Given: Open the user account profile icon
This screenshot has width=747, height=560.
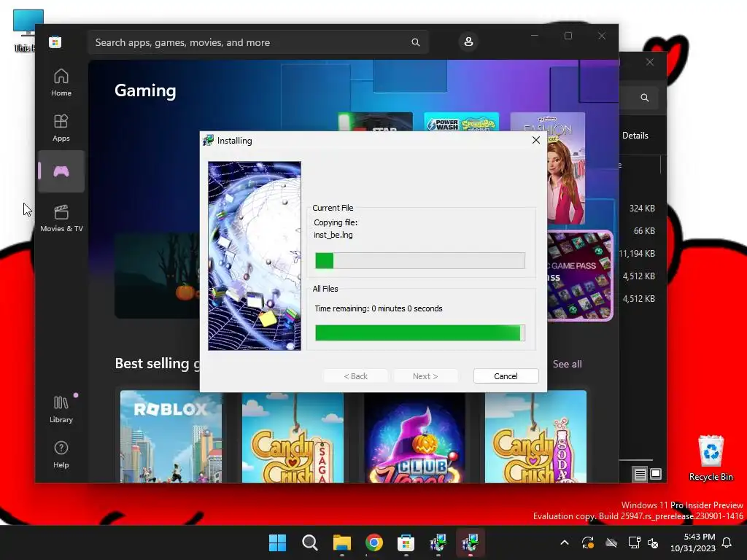Looking at the screenshot, I should 468,42.
